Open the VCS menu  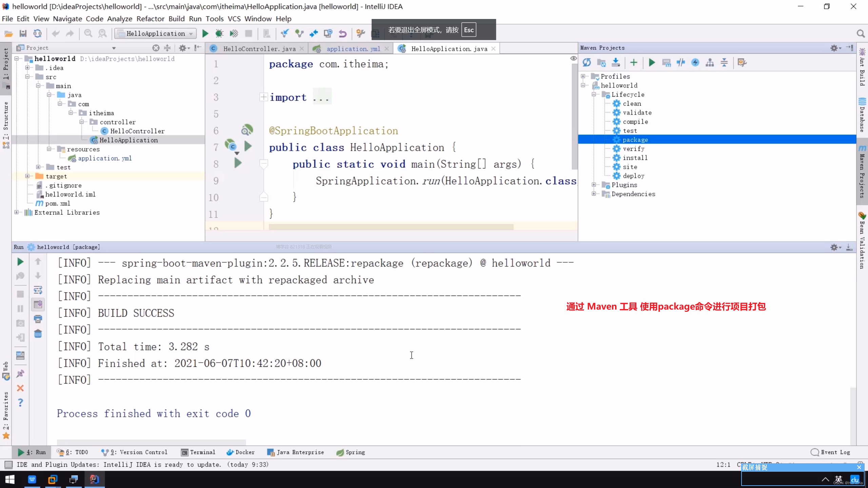234,19
